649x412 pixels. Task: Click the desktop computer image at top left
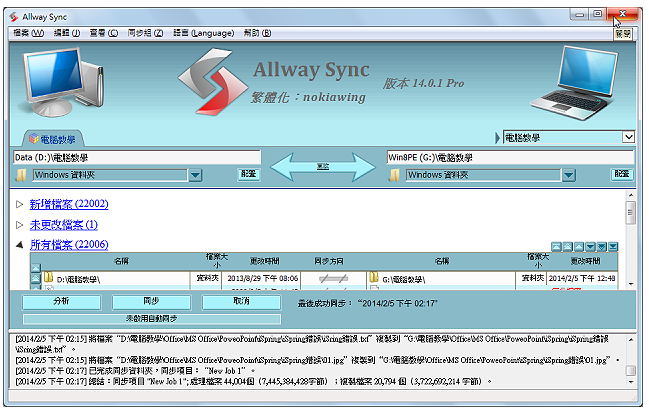click(62, 82)
